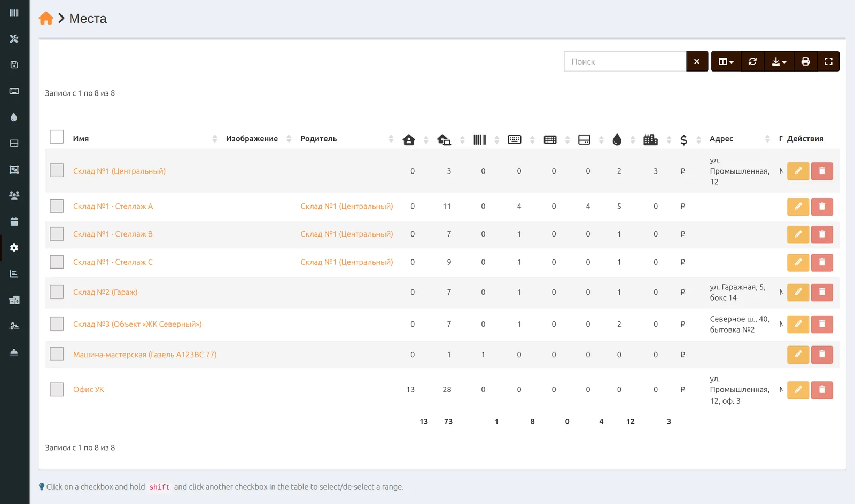Toggle the select-all checkbox in the header
855x504 pixels.
pos(57,137)
